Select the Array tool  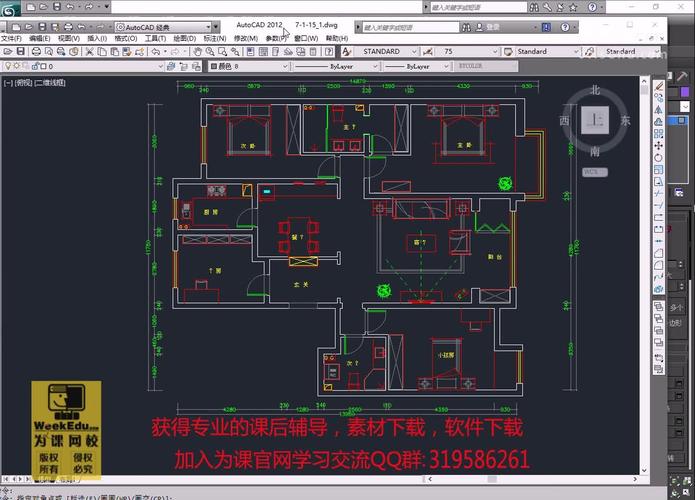click(x=659, y=133)
